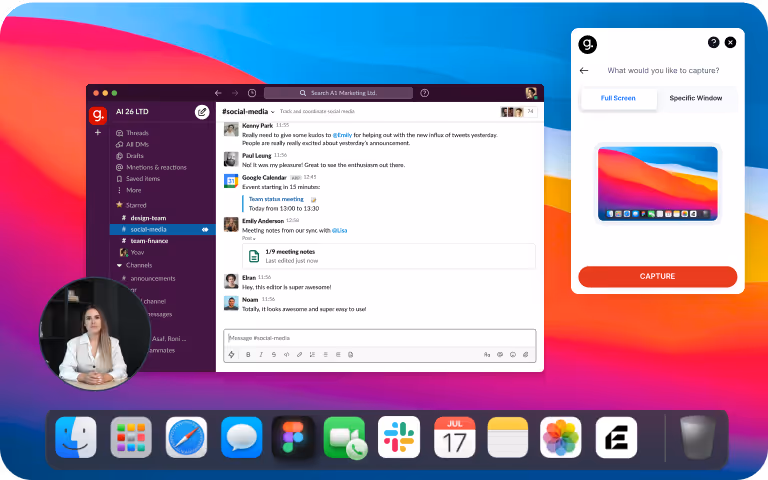Toggle the Aa formatting visibility button

point(487,355)
